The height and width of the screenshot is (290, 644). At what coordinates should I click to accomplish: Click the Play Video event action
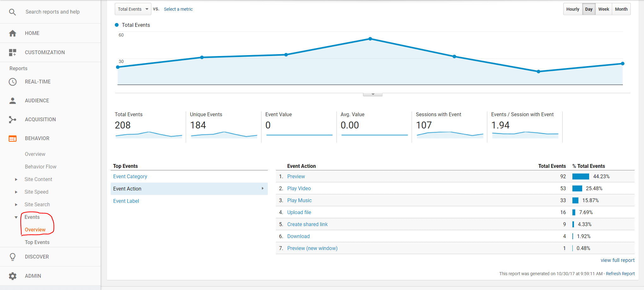[x=299, y=189]
